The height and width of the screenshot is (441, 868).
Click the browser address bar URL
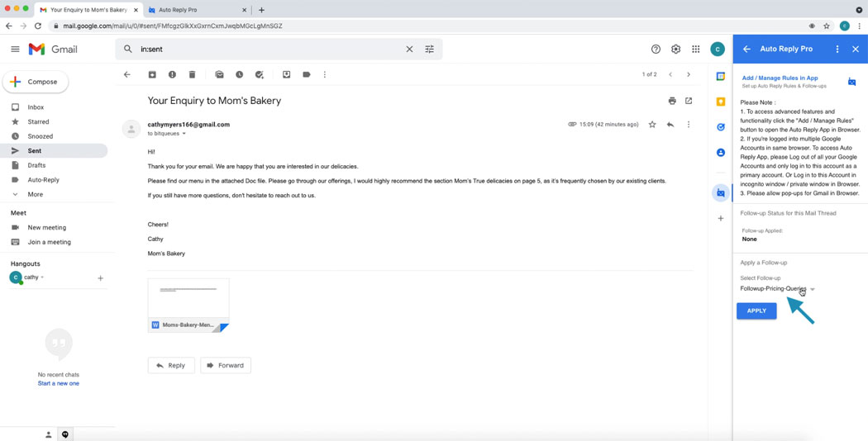[x=171, y=26]
